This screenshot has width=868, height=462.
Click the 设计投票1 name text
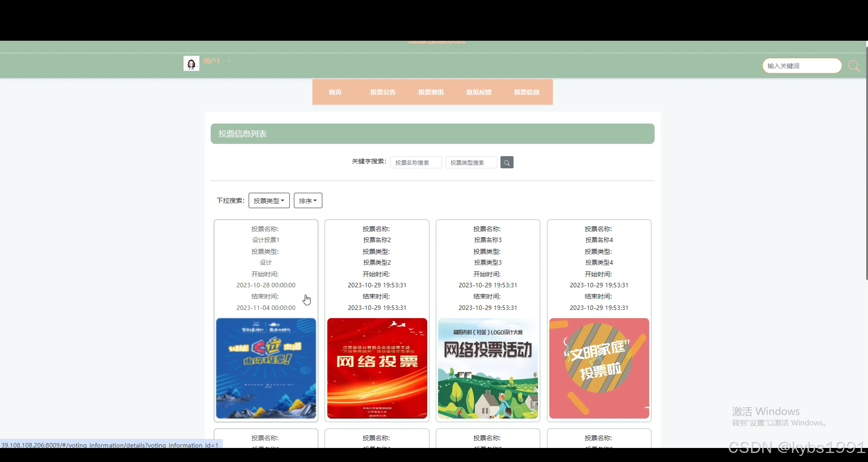(x=266, y=240)
